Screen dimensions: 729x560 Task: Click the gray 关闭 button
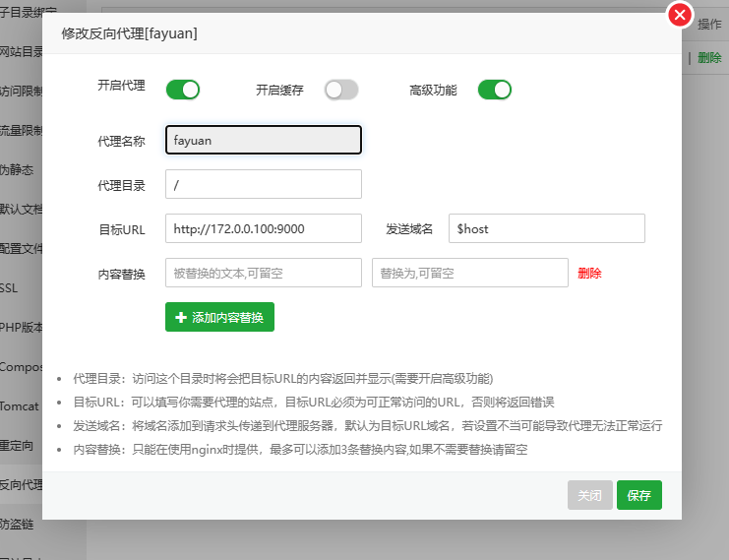point(590,495)
